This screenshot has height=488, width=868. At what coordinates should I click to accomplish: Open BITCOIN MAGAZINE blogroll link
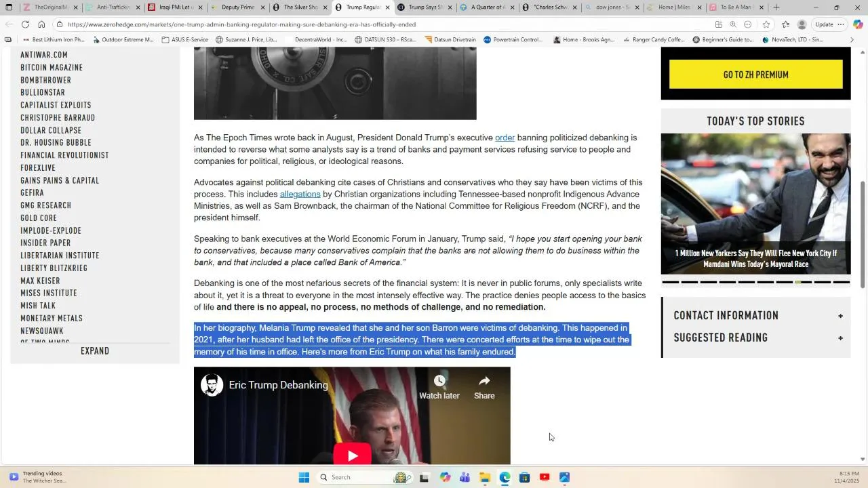coord(52,68)
